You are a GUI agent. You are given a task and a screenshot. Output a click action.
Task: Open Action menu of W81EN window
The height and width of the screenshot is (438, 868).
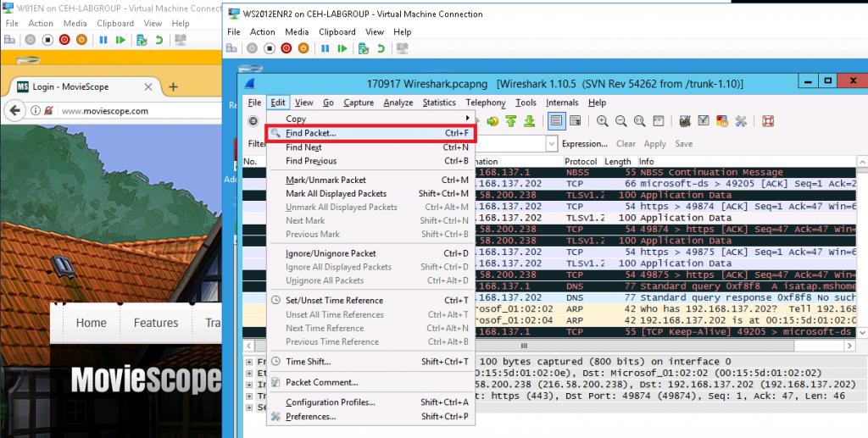[x=41, y=23]
